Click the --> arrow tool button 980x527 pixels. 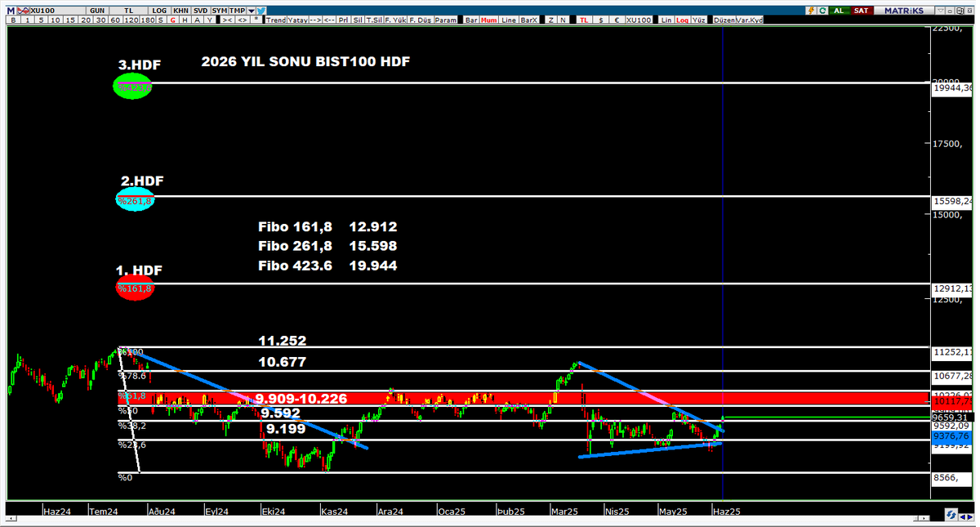[x=315, y=20]
